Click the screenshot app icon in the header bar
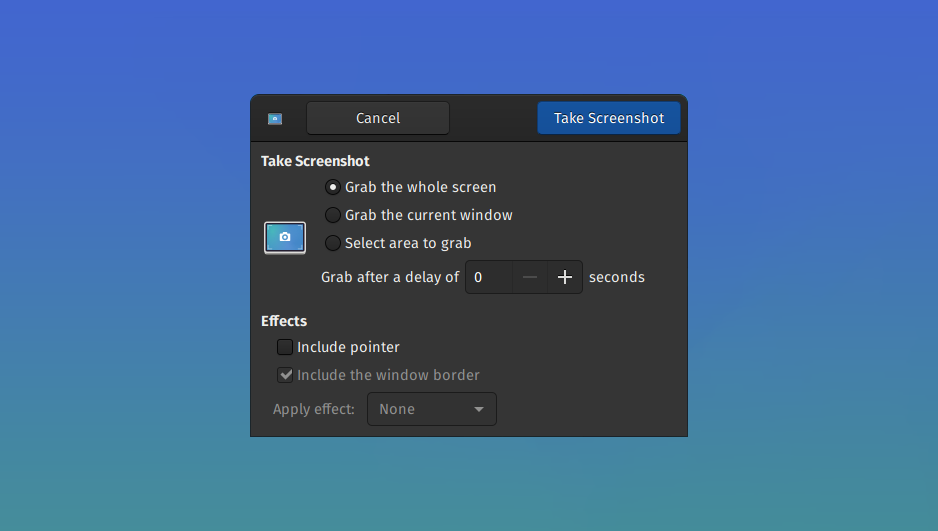 click(x=275, y=118)
